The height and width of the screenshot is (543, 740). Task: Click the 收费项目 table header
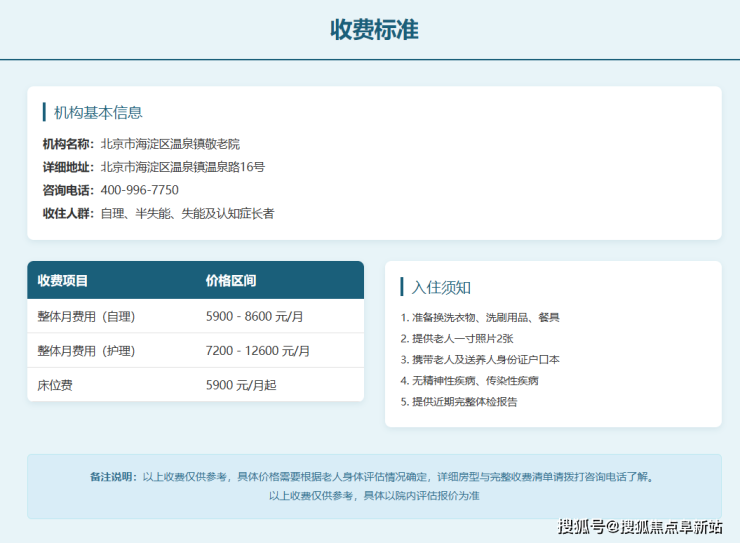point(62,281)
